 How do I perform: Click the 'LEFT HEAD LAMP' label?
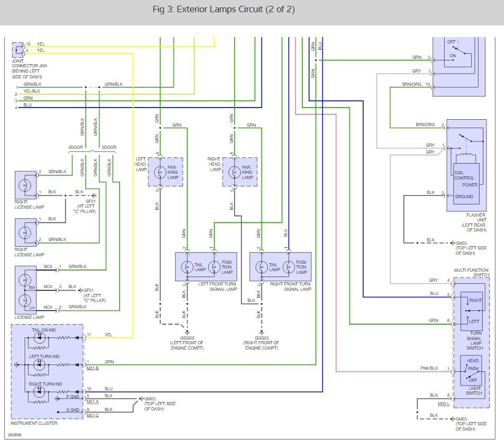click(x=141, y=164)
